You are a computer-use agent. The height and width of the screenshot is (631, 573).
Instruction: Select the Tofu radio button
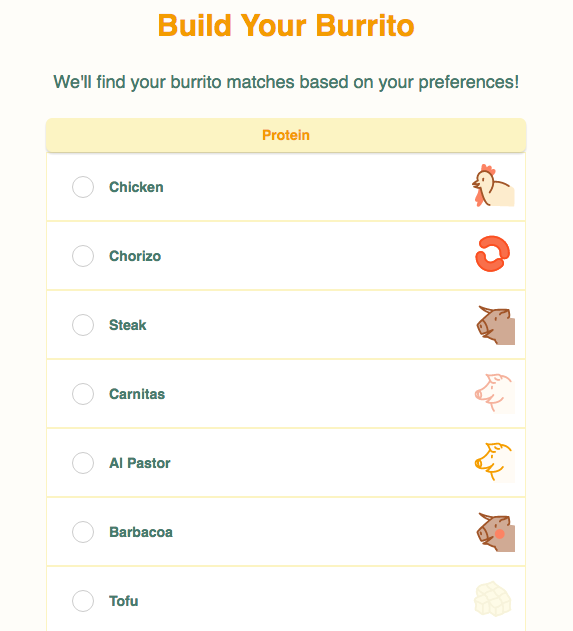click(x=83, y=601)
